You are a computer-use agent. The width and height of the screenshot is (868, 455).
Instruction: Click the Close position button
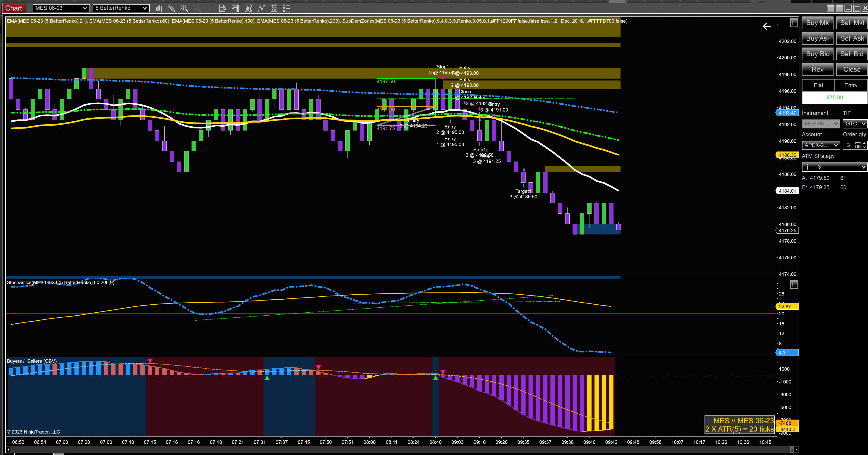tap(852, 69)
